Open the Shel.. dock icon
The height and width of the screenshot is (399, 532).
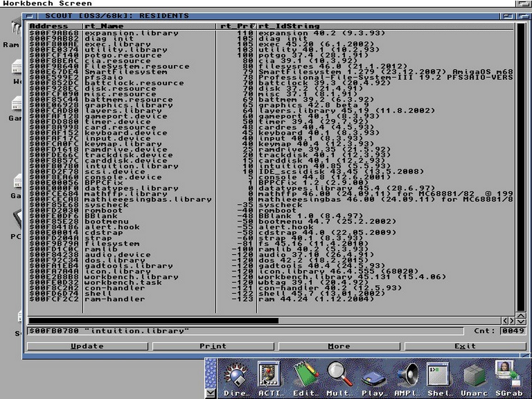439,379
